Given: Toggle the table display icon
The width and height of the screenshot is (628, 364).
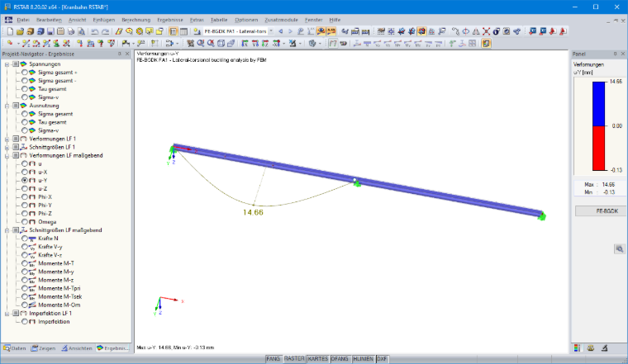Looking at the screenshot, I should (x=183, y=31).
